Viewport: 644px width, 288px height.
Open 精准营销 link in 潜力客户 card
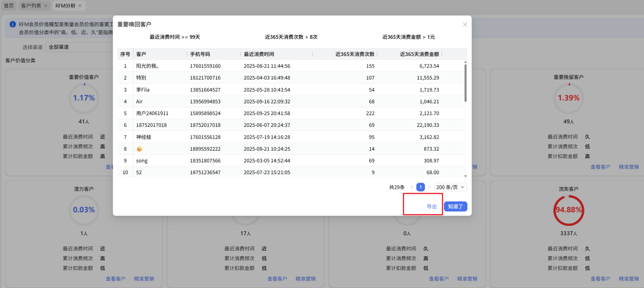click(x=144, y=279)
